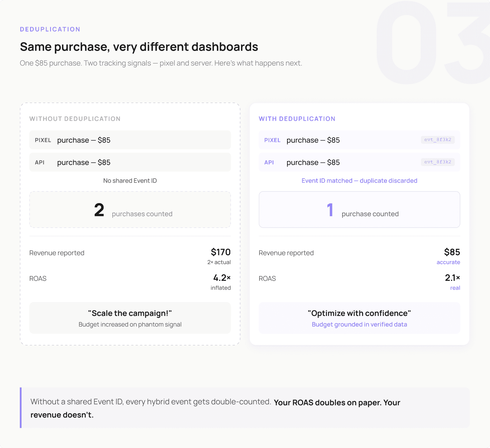Click the 2.1× ROAS value
Viewport: 490px width, 448px height.
coord(452,278)
